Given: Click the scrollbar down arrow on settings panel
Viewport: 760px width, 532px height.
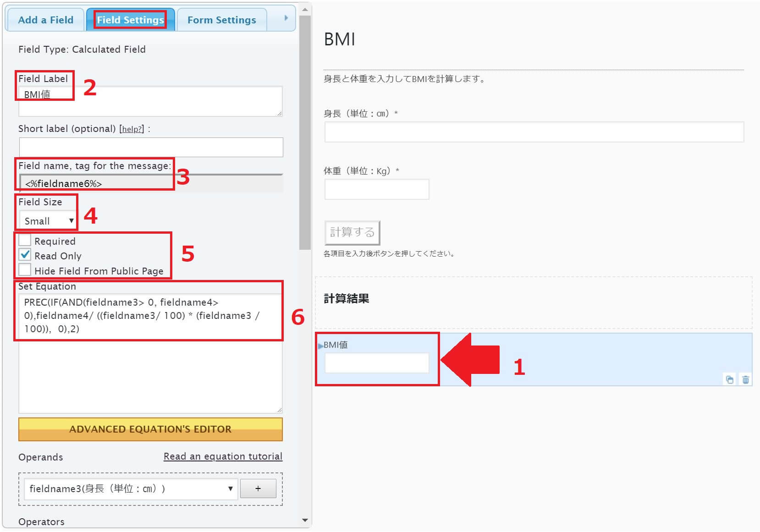Looking at the screenshot, I should (x=304, y=520).
